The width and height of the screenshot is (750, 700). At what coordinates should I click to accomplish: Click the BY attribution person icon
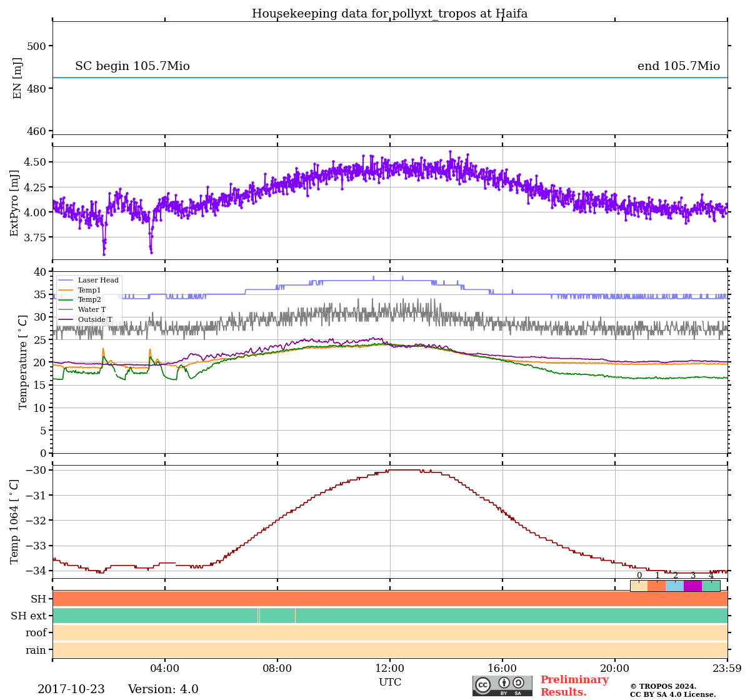pos(504,683)
